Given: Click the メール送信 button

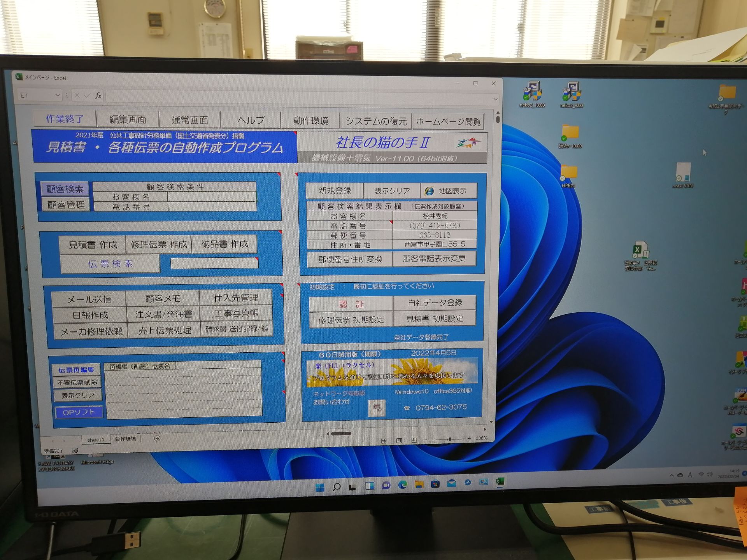Looking at the screenshot, I should click(x=89, y=299).
